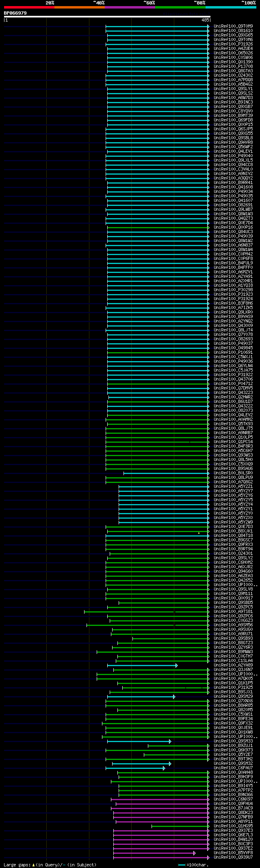Select label UniRef100_B8XJK1
This screenshot has width=260, height=868.
233,531
